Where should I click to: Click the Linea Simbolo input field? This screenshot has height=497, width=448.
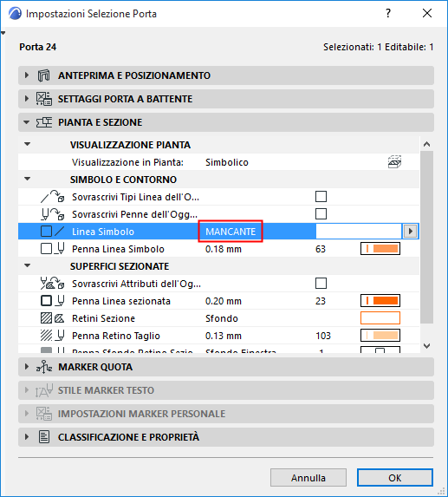coord(359,232)
